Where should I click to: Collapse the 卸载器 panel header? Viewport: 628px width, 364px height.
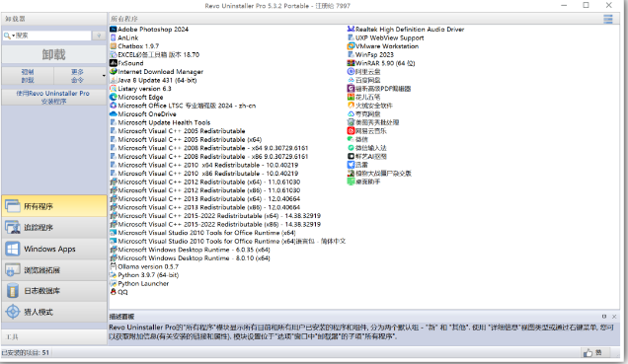pos(53,19)
